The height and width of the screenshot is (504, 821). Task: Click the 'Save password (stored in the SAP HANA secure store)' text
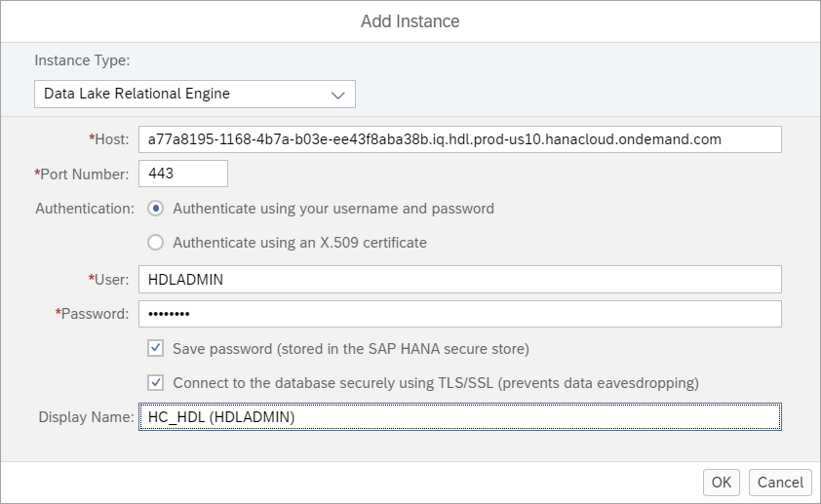351,349
